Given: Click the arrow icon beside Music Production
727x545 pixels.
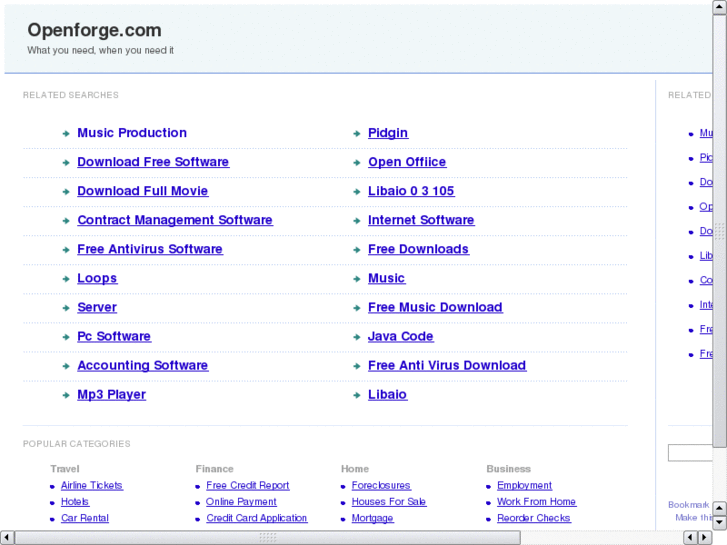Looking at the screenshot, I should click(x=66, y=134).
